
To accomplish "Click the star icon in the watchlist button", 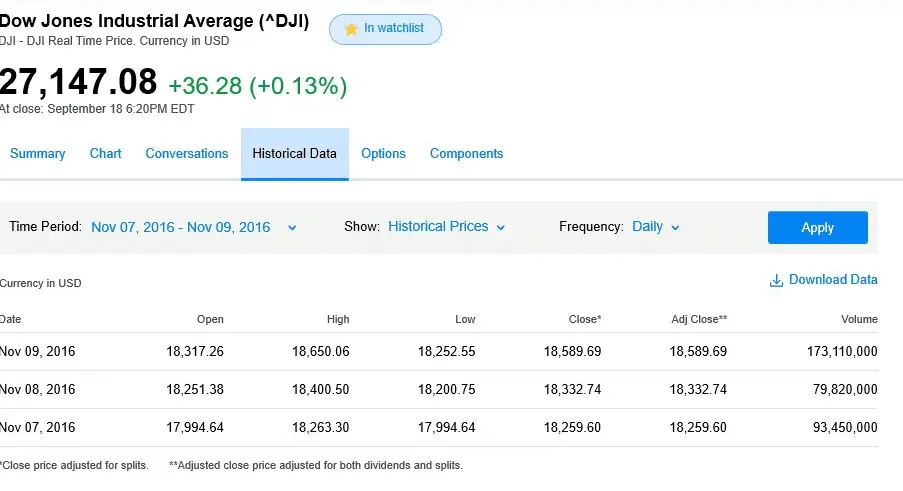I will [x=351, y=29].
